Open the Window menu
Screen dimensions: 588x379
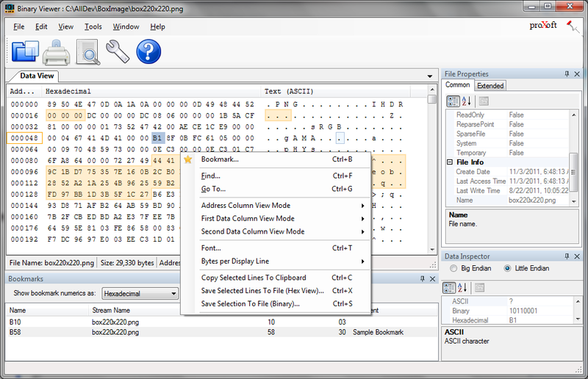(126, 26)
